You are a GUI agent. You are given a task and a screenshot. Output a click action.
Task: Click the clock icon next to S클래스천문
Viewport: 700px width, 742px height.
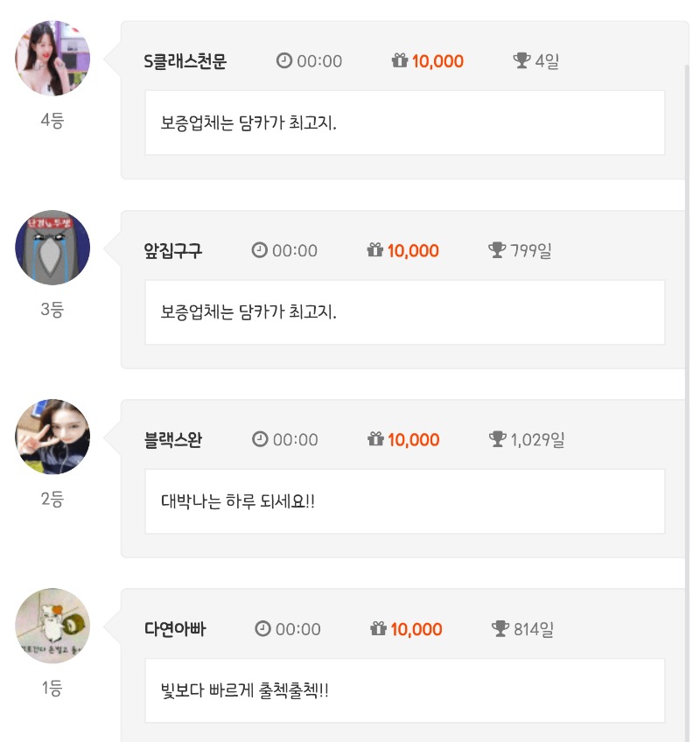(x=284, y=60)
